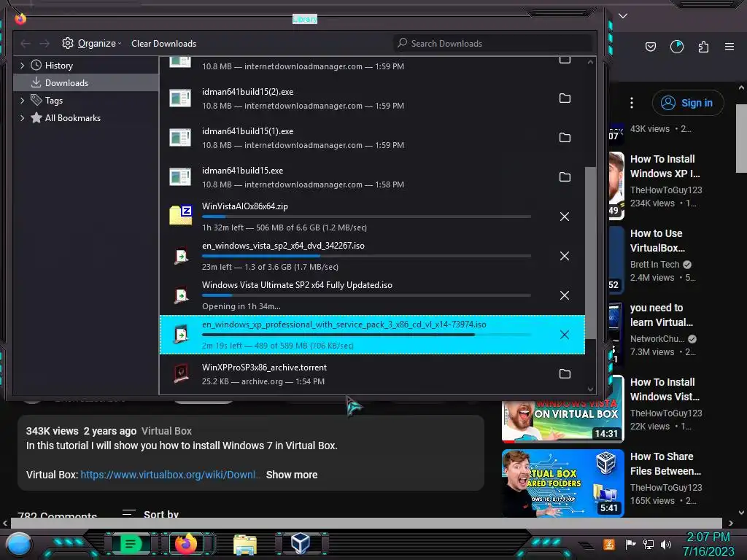Select History in the Library sidebar
This screenshot has width=747, height=560.
58,65
